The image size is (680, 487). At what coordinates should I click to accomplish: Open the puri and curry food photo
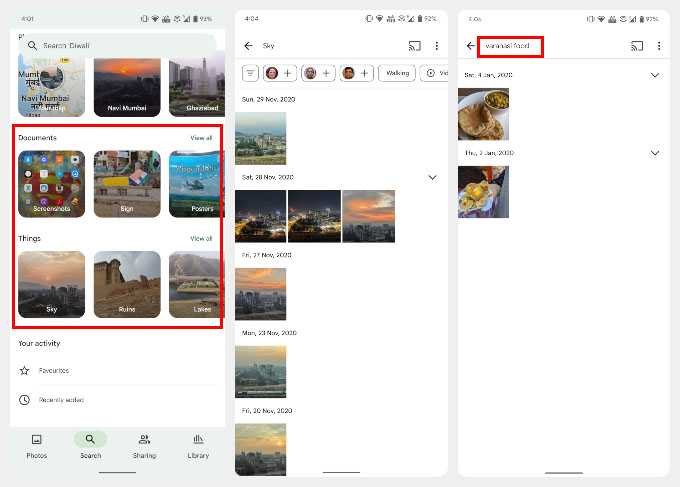pos(484,114)
